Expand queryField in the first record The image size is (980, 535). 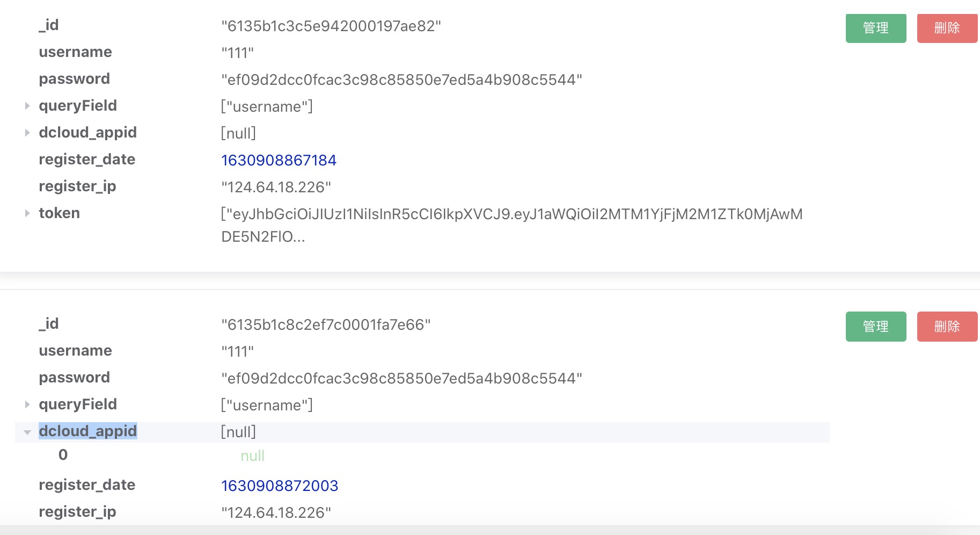[27, 106]
